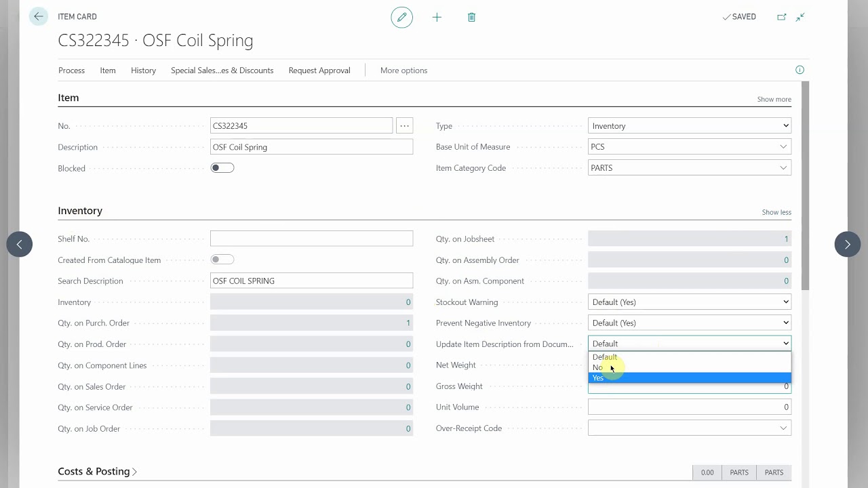Open Update Item Description from Document dropdown
The height and width of the screenshot is (488, 868).
point(690,344)
